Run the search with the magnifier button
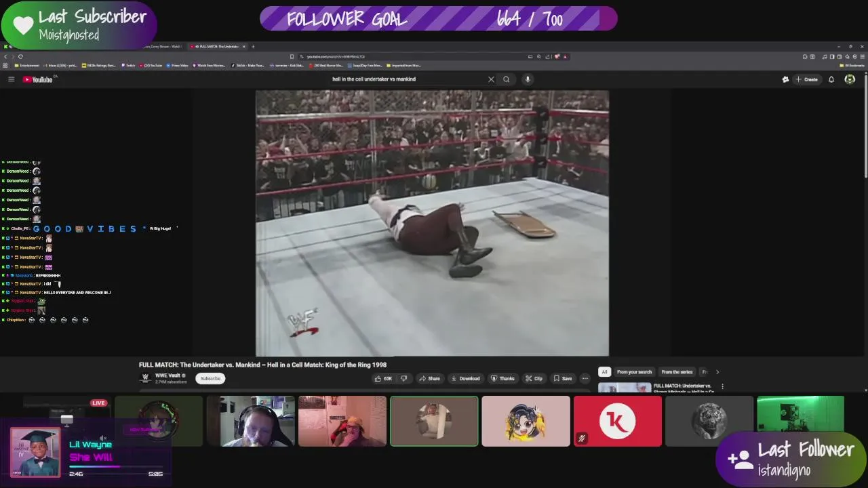This screenshot has height=488, width=868. coord(506,79)
